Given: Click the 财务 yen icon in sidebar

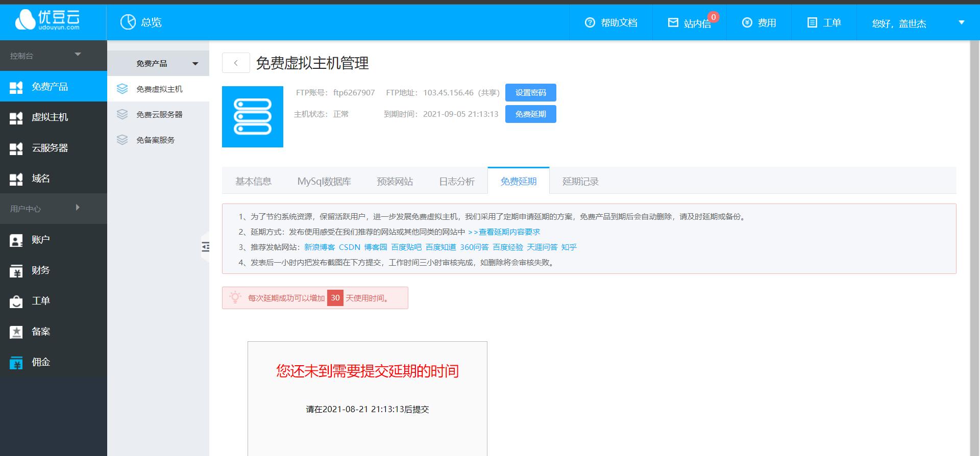Looking at the screenshot, I should pyautogui.click(x=16, y=271).
